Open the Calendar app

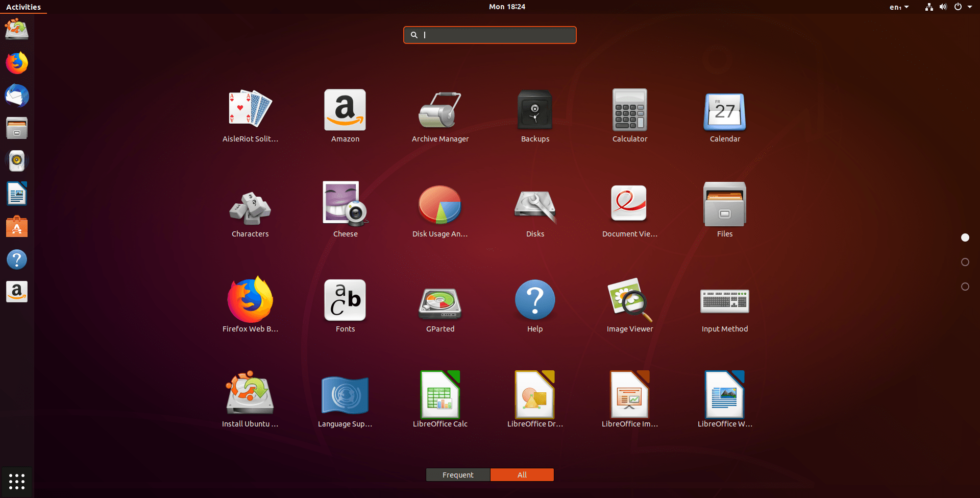click(725, 115)
